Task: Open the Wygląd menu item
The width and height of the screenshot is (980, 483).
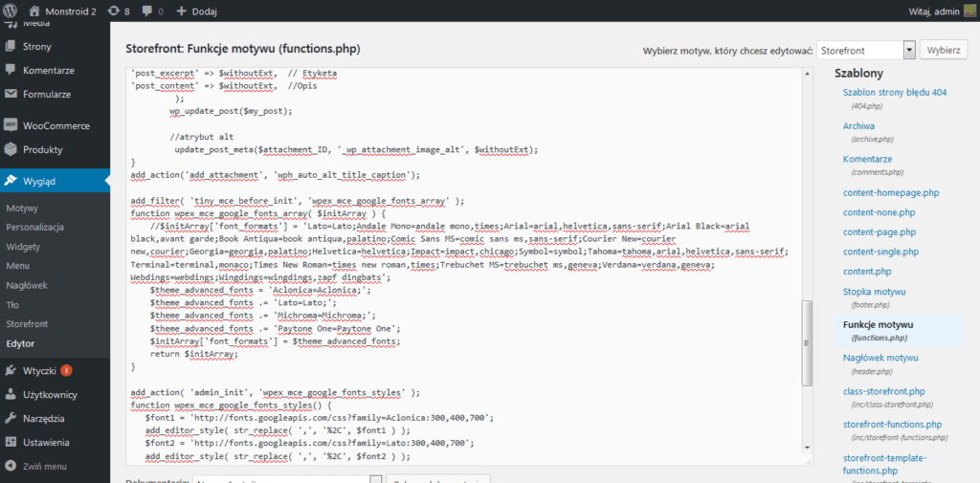Action: coord(39,181)
